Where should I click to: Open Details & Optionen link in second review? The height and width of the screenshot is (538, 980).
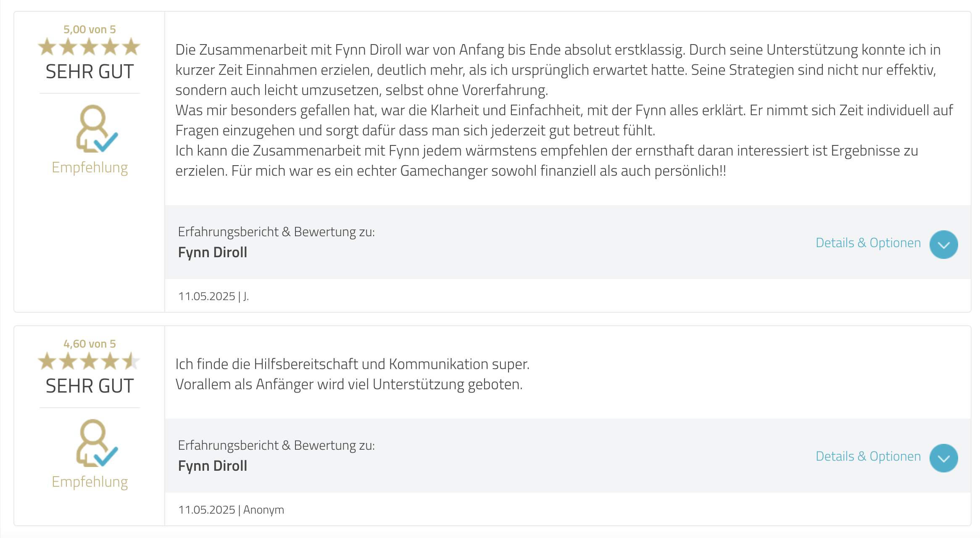868,456
